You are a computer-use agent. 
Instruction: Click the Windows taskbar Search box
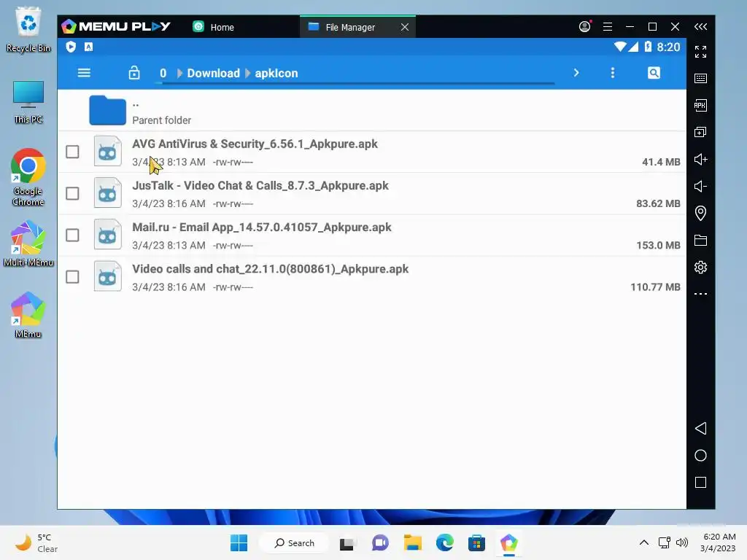294,542
